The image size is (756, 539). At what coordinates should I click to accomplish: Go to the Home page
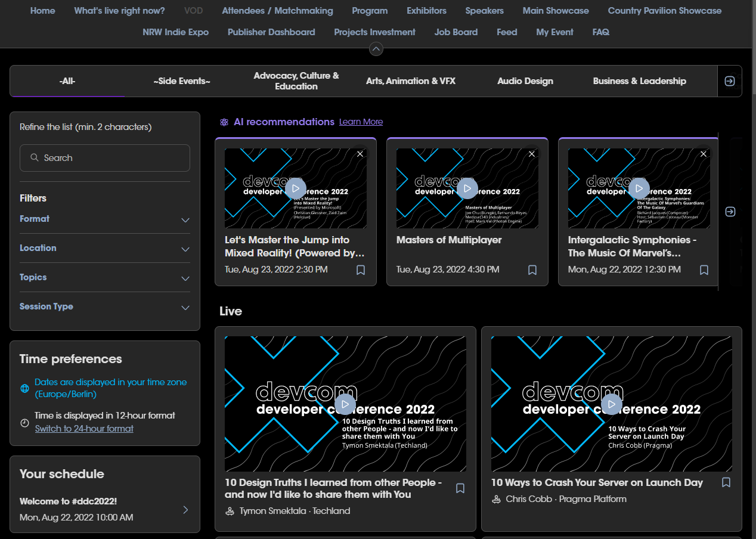tap(43, 11)
